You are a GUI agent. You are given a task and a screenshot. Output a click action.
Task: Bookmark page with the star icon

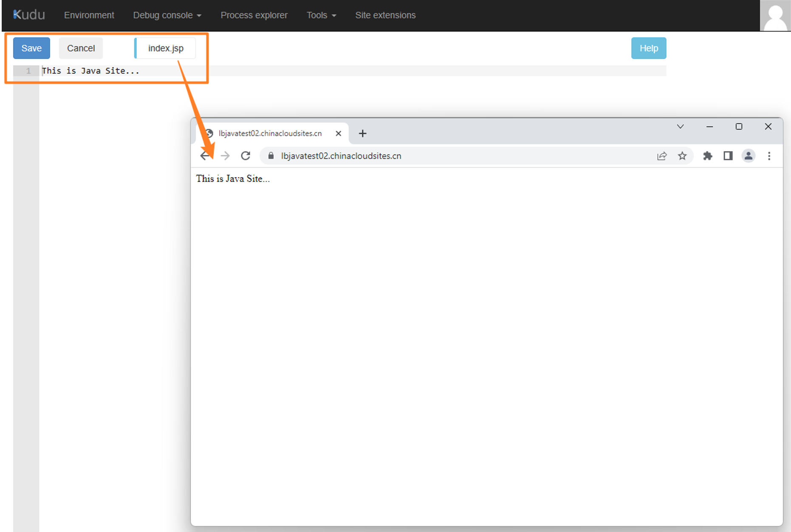click(x=682, y=156)
